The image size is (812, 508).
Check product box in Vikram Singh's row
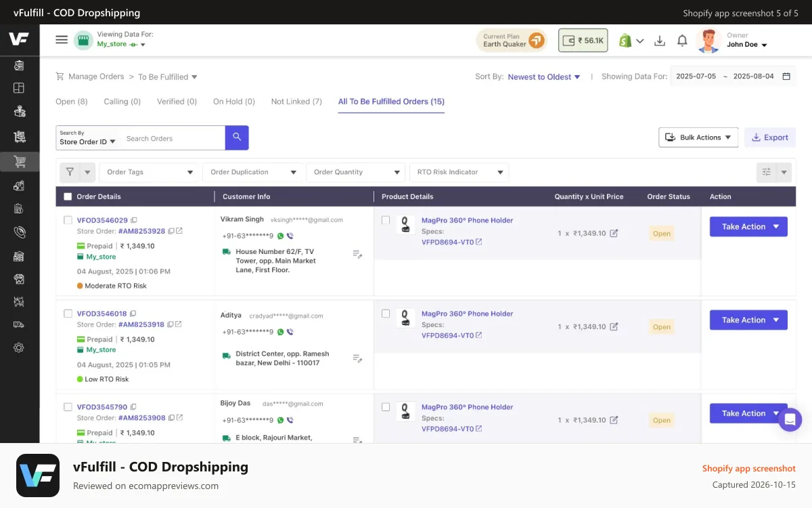pyautogui.click(x=386, y=220)
